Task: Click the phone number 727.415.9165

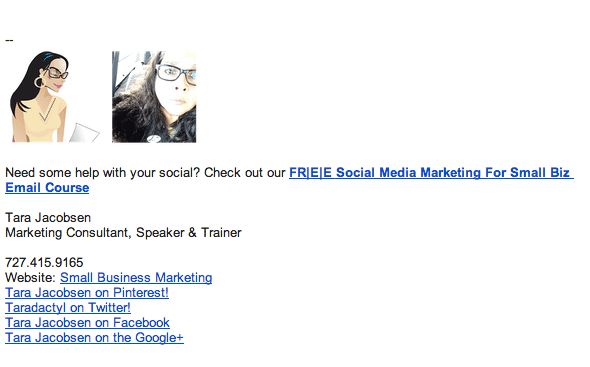Action: [44, 263]
